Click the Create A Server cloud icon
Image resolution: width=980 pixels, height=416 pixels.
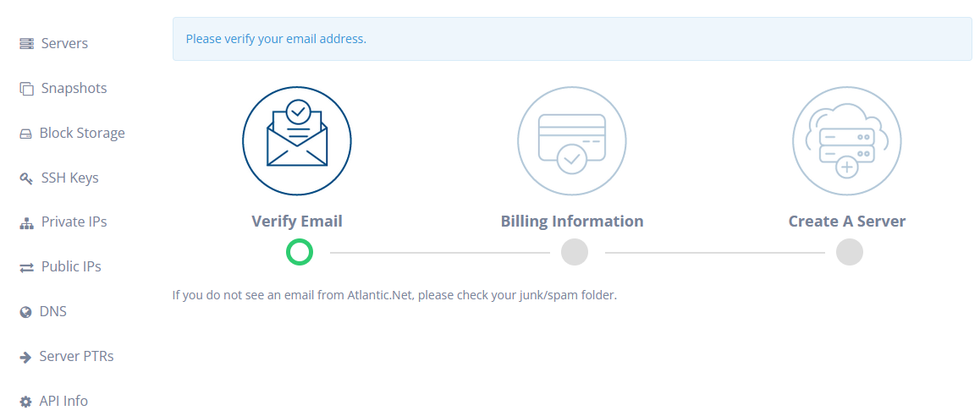[x=847, y=141]
